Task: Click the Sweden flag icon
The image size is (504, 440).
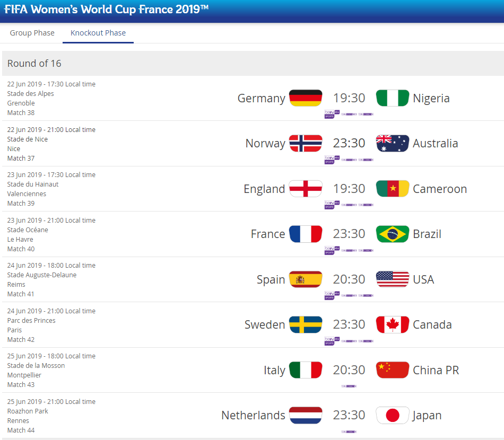Action: pos(306,324)
